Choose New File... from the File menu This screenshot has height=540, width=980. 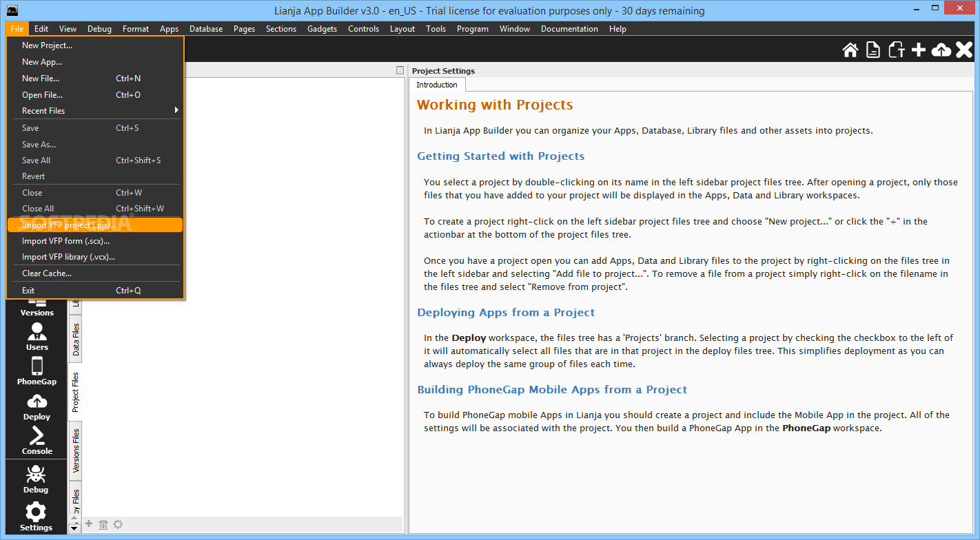click(x=95, y=79)
